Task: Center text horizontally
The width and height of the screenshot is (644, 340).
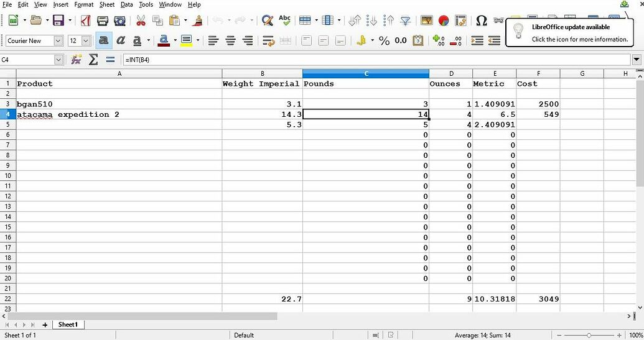Action: 230,40
